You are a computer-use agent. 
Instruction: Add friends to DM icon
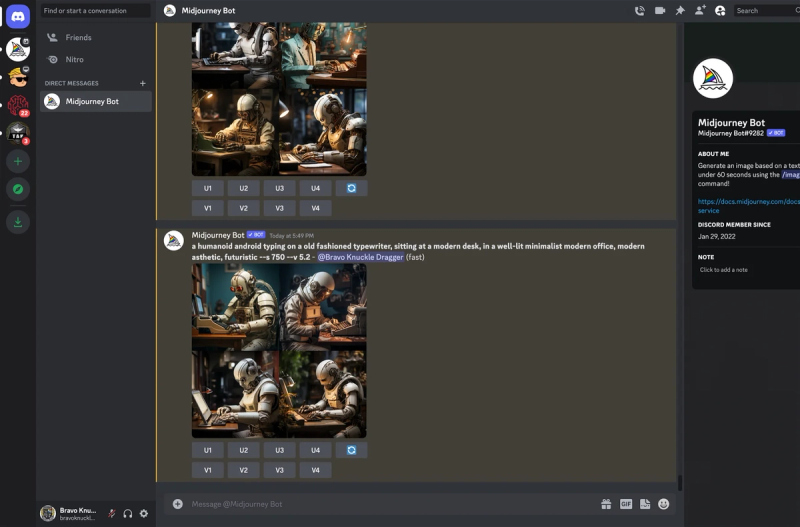(700, 11)
